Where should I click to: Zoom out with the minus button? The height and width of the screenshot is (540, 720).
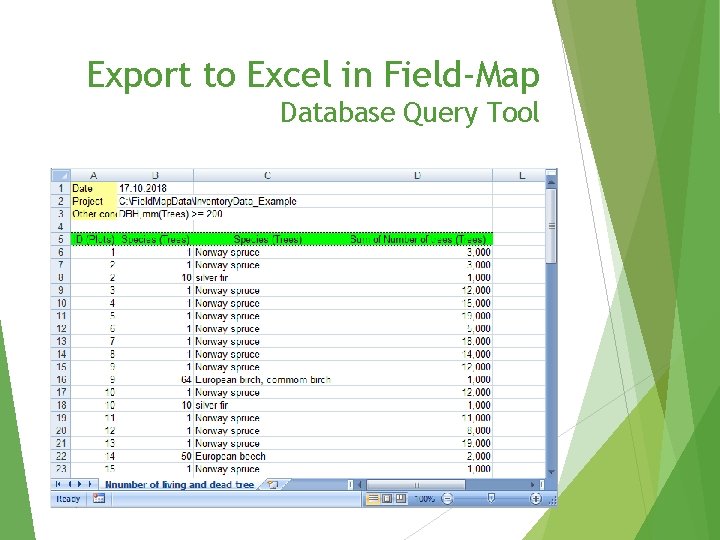click(x=447, y=499)
